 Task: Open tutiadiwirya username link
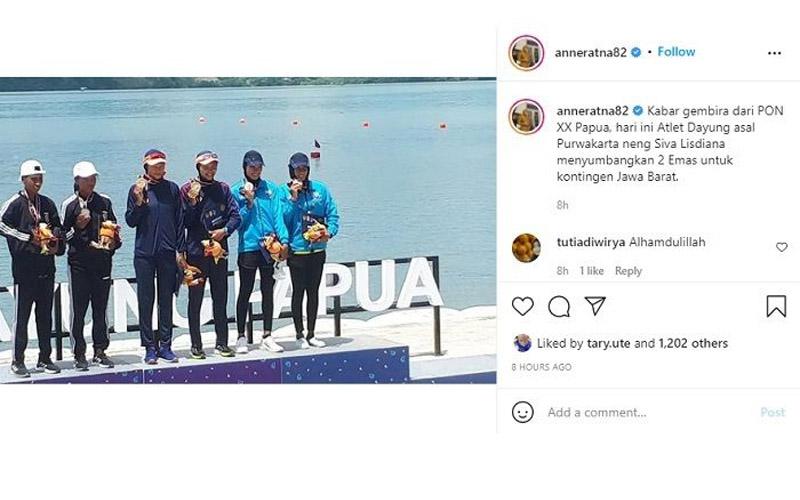click(591, 242)
